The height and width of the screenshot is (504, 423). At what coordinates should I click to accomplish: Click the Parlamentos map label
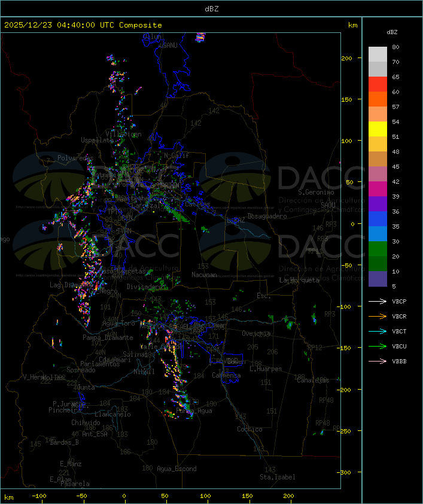point(100,364)
